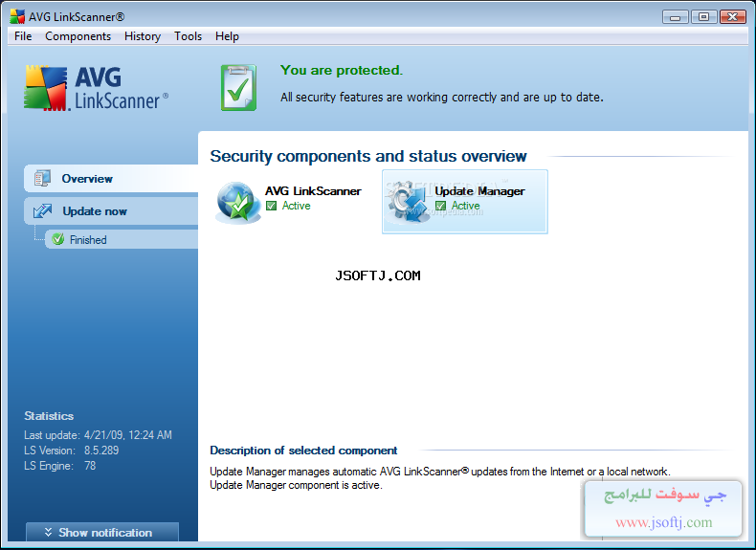Open the File menu
Image resolution: width=756 pixels, height=550 pixels.
[x=23, y=36]
